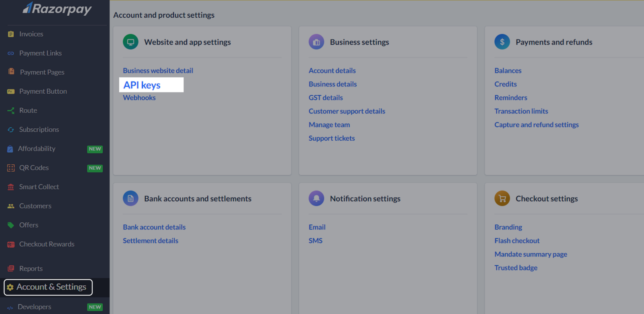644x314 pixels.
Task: Click the Website and app settings monitor icon
Action: pyautogui.click(x=130, y=42)
